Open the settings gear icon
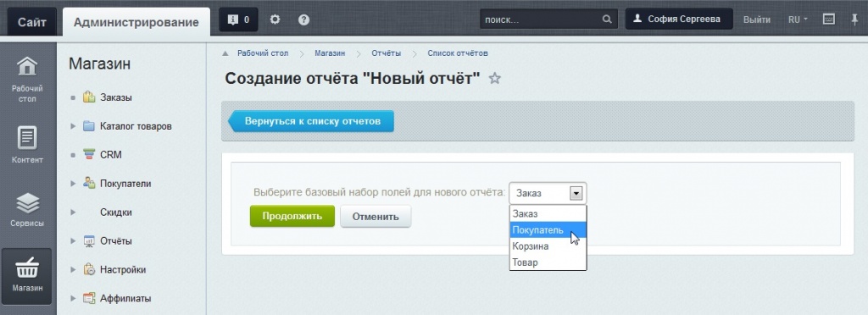This screenshot has height=315, width=868. (275, 19)
